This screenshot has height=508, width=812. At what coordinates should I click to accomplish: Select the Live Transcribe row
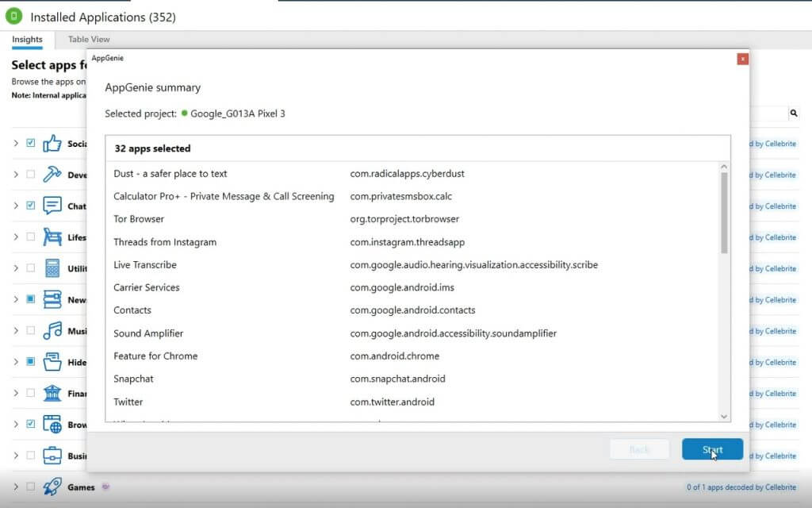(412, 265)
